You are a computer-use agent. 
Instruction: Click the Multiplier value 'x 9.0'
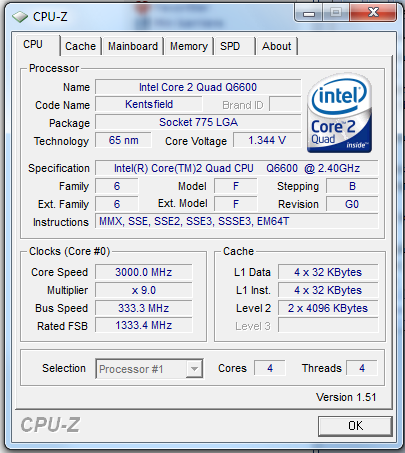pos(144,290)
